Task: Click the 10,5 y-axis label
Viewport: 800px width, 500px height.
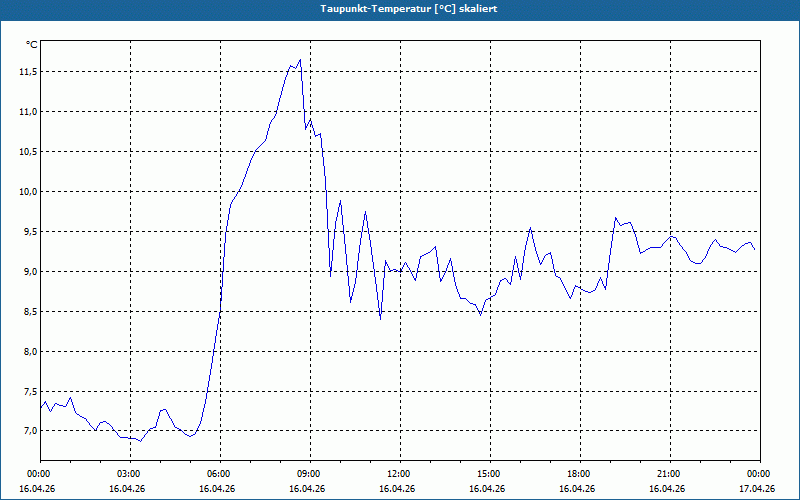Action: [28, 152]
